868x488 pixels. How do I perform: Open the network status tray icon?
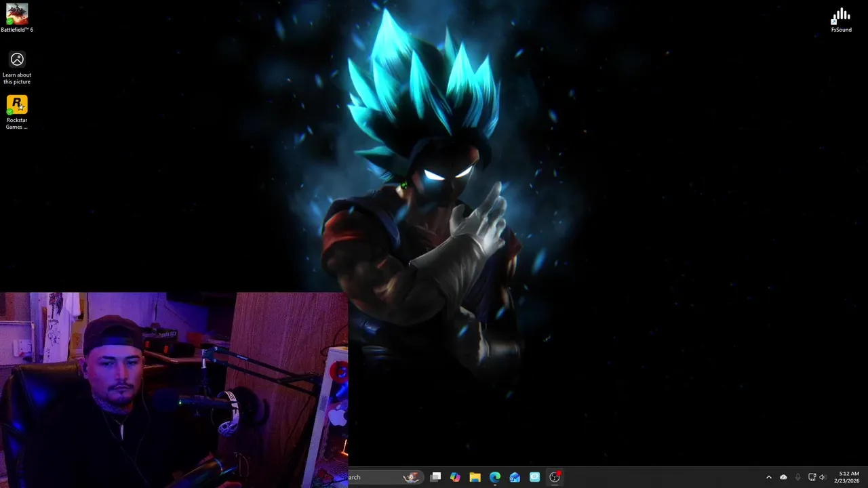click(812, 477)
